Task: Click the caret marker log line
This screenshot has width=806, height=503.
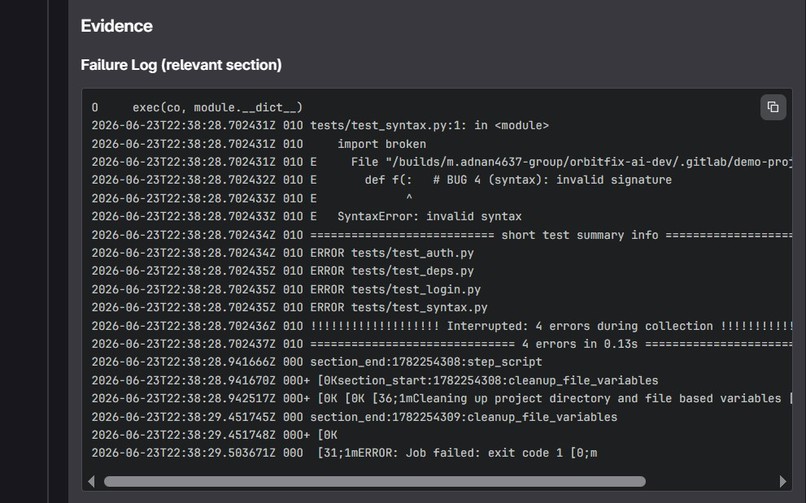Action: pyautogui.click(x=252, y=198)
